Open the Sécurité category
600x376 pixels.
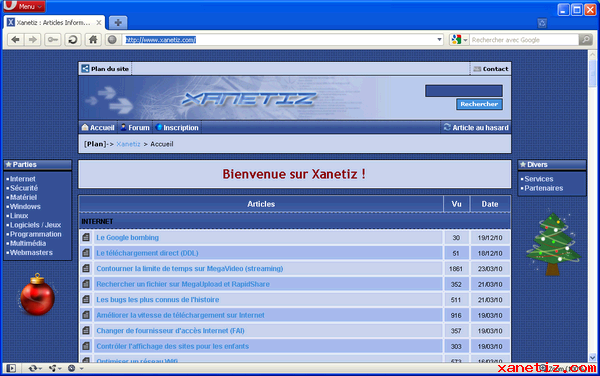pos(24,188)
